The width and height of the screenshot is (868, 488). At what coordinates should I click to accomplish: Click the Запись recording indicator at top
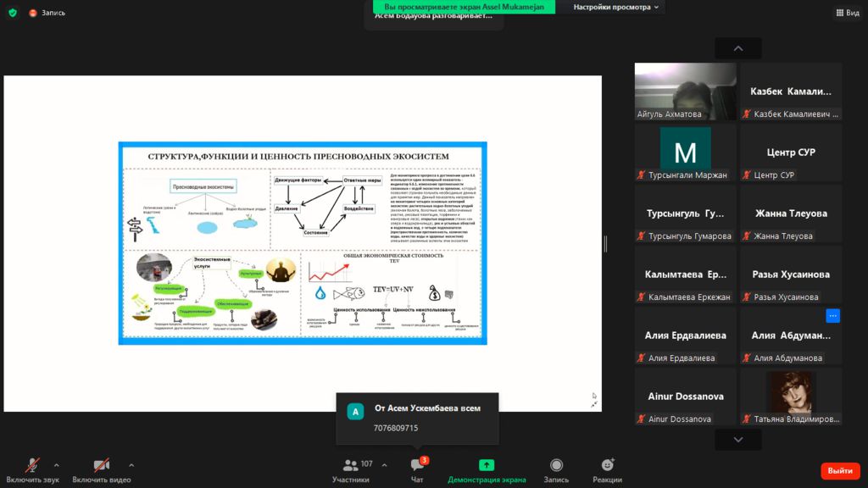[47, 13]
